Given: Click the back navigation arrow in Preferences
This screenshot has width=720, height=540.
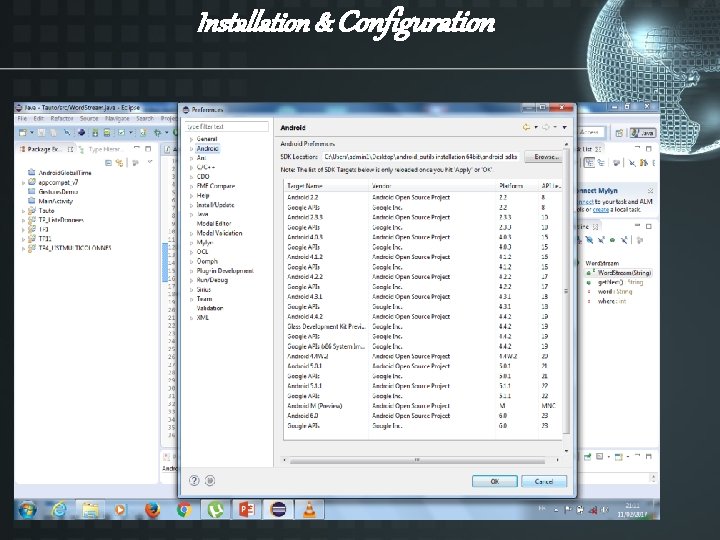Looking at the screenshot, I should click(528, 127).
